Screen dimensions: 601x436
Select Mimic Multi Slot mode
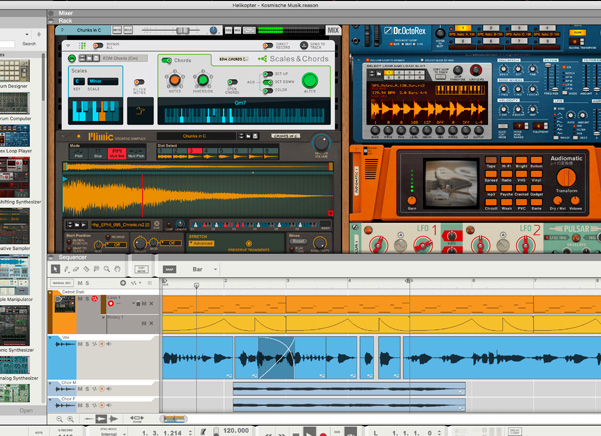(x=117, y=153)
